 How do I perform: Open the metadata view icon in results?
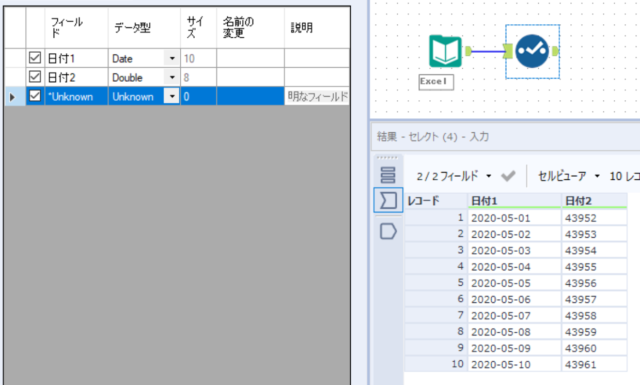(x=388, y=200)
